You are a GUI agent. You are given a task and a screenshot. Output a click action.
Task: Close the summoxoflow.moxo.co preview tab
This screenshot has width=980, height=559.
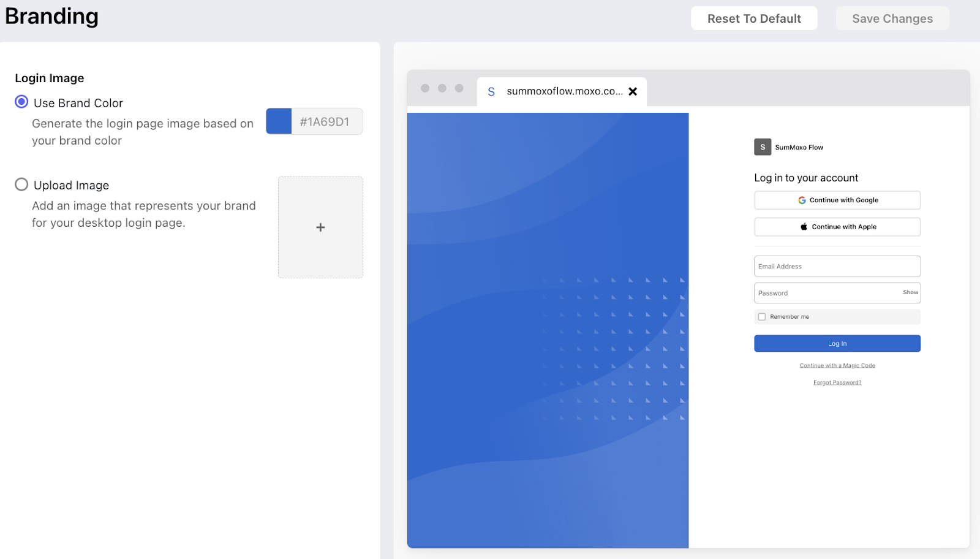point(633,91)
